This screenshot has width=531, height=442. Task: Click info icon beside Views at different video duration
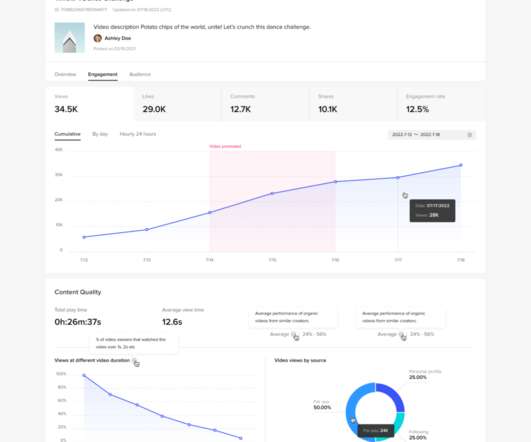(134, 360)
